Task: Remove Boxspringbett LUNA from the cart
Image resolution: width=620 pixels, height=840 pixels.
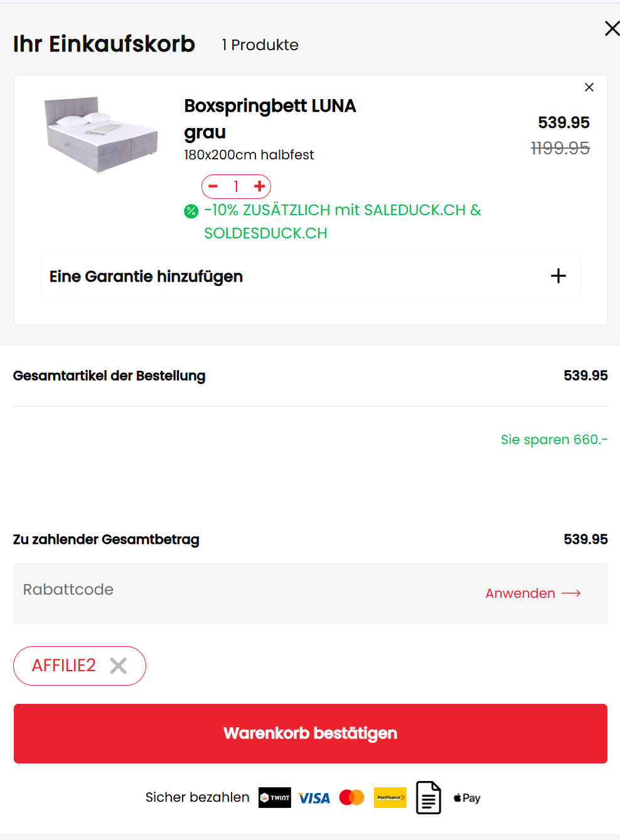Action: pyautogui.click(x=589, y=87)
